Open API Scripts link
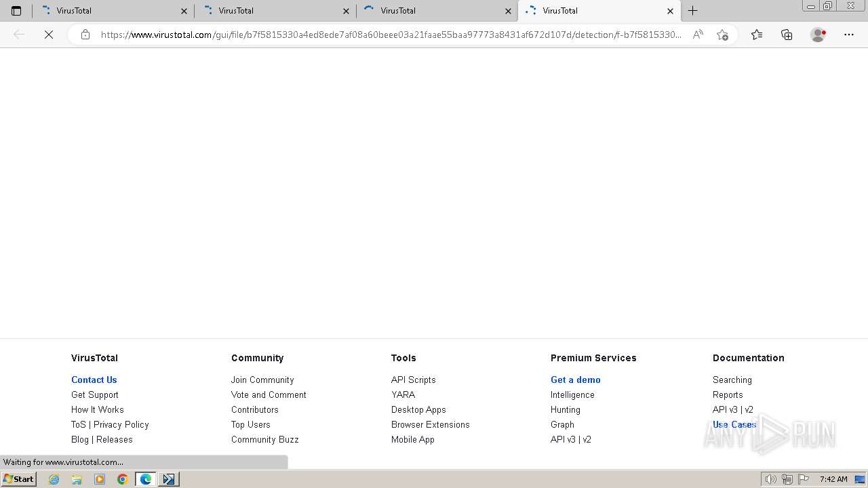 [x=414, y=380]
